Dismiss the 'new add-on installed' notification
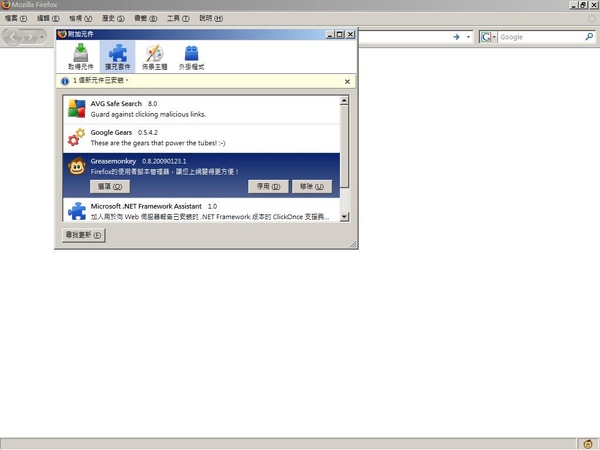 (x=347, y=82)
